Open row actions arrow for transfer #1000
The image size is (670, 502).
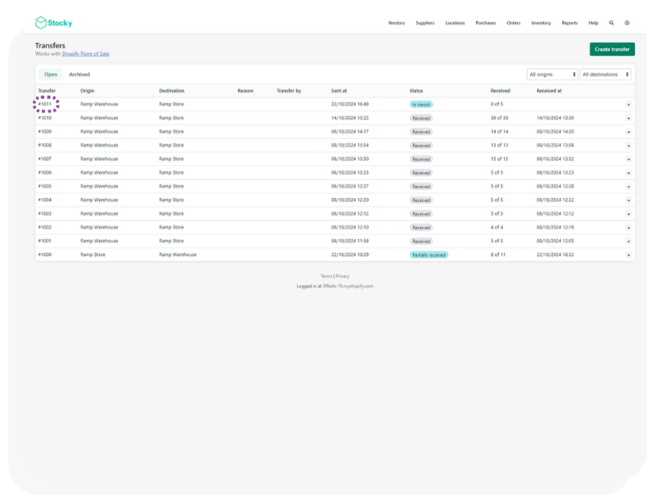coord(628,255)
